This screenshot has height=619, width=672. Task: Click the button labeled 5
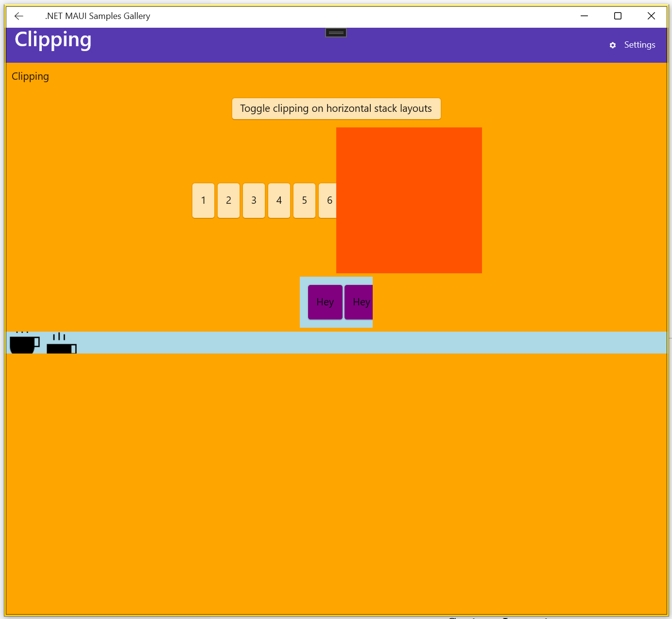tap(304, 200)
